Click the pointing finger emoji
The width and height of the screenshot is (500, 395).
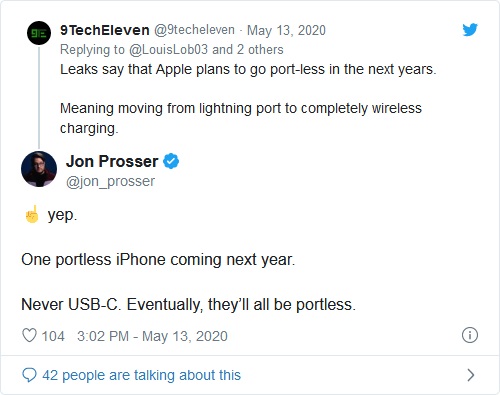click(32, 214)
